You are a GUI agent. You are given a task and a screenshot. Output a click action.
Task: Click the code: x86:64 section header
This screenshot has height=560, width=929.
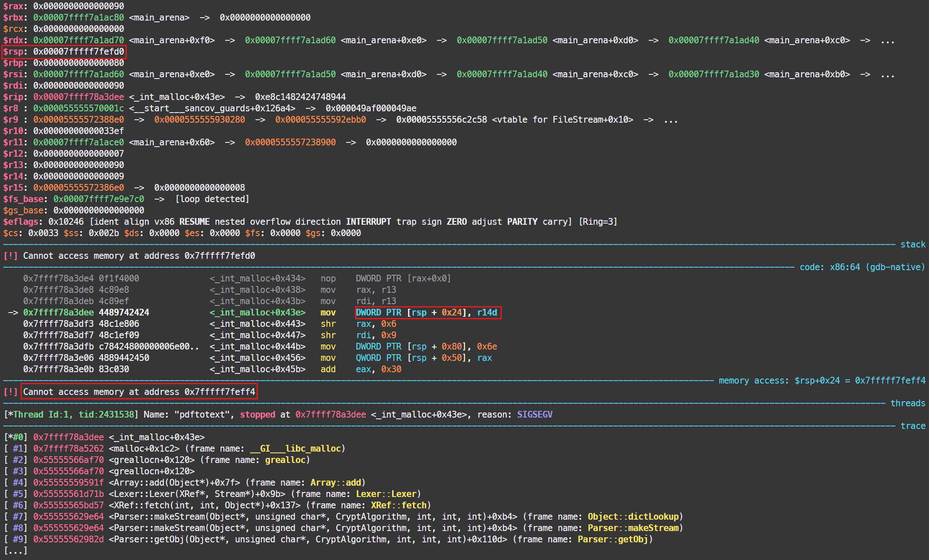[863, 267]
